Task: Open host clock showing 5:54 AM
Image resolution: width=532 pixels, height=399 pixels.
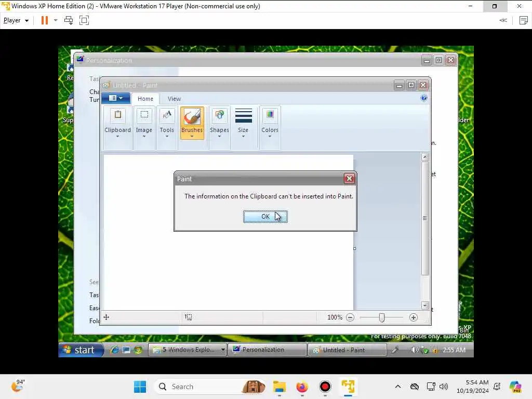Action: tap(473, 387)
